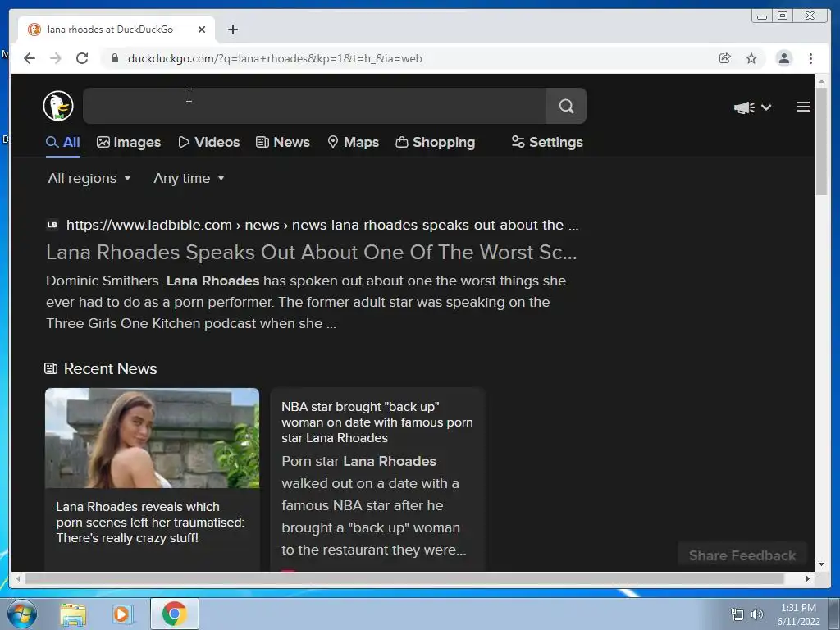Open 'Lana Rhoades Speaks Out' headline
The image size is (840, 630).
point(311,253)
